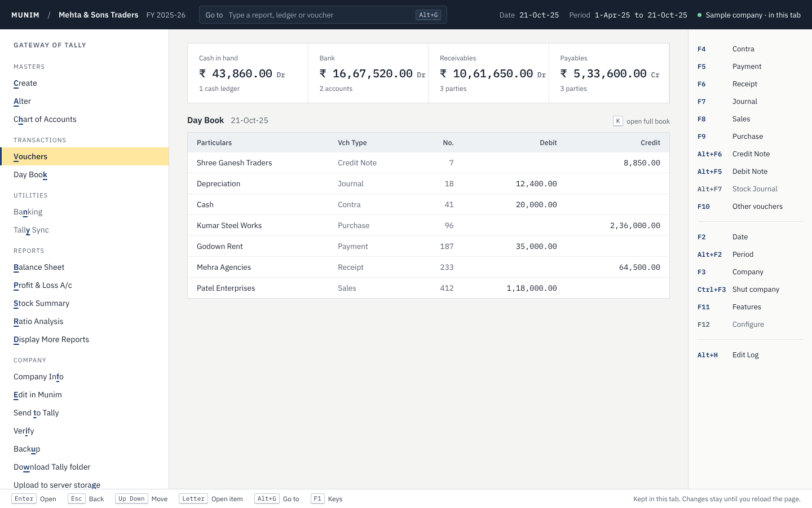This screenshot has width=812, height=508.
Task: Click the F1 Keys hint in footer
Action: (326, 499)
